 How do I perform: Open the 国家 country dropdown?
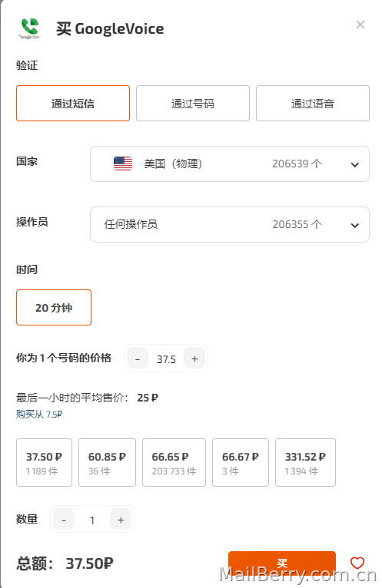click(230, 164)
